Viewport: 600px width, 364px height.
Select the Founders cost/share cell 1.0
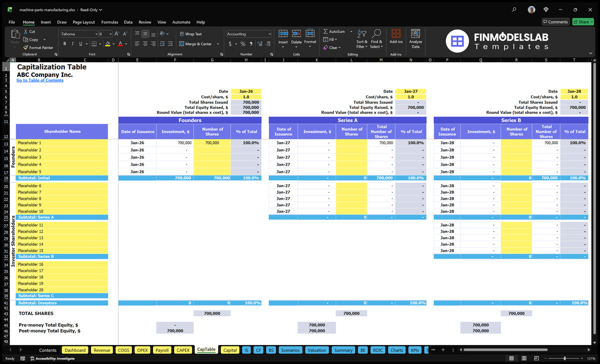pos(246,97)
